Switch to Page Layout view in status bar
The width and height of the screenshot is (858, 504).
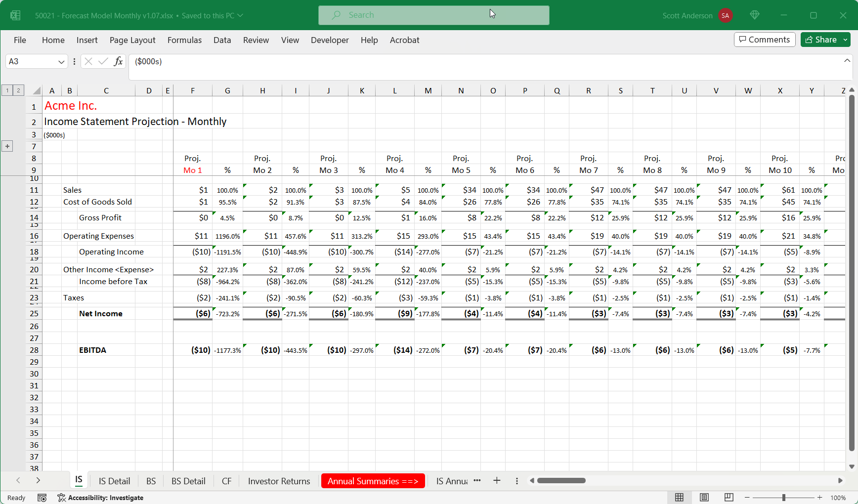coord(704,498)
